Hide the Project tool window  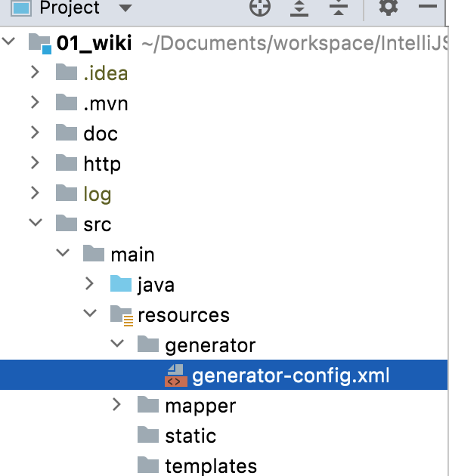[427, 6]
